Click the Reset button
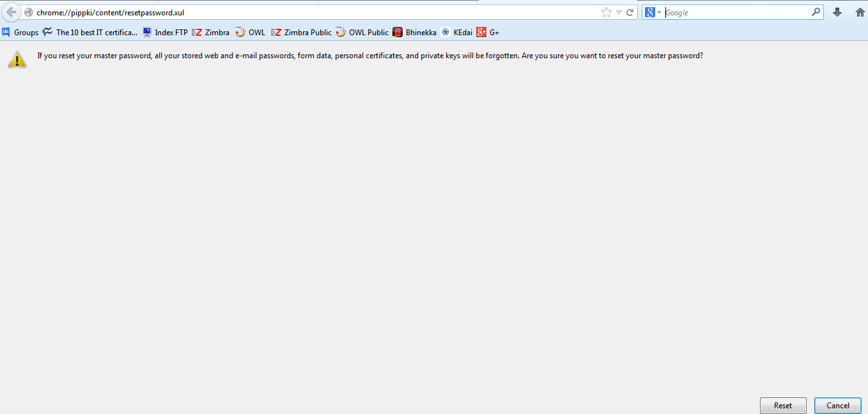The image size is (868, 414). coord(783,406)
